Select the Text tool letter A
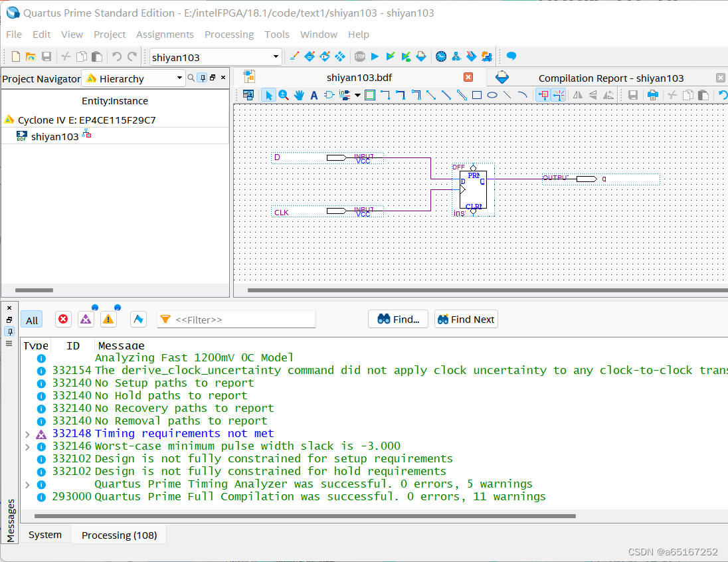Viewport: 728px width, 562px height. [314, 95]
